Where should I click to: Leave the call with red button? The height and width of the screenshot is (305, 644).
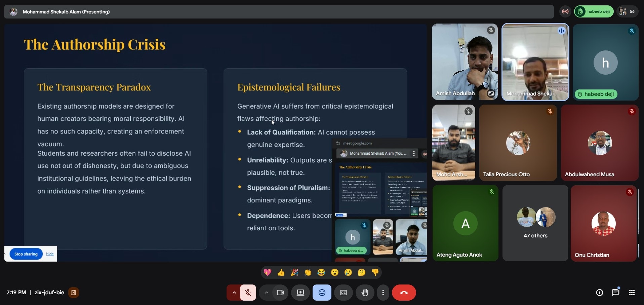pos(404,293)
